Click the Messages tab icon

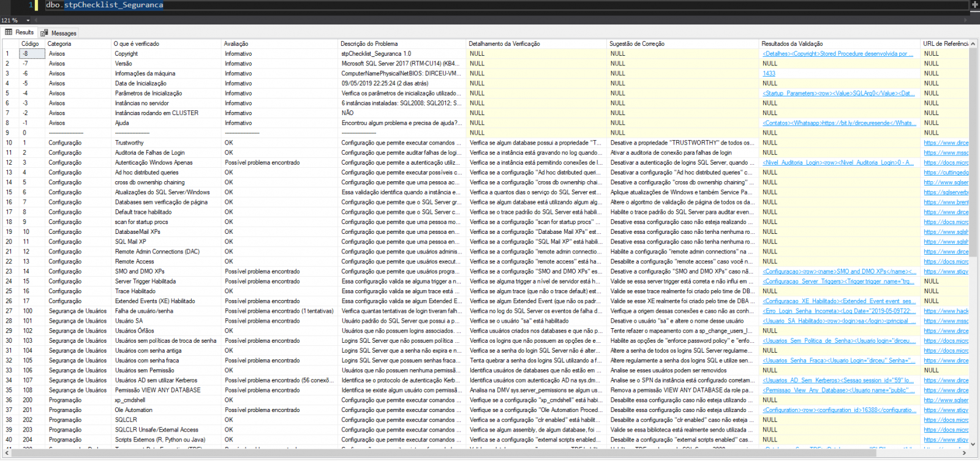(44, 33)
